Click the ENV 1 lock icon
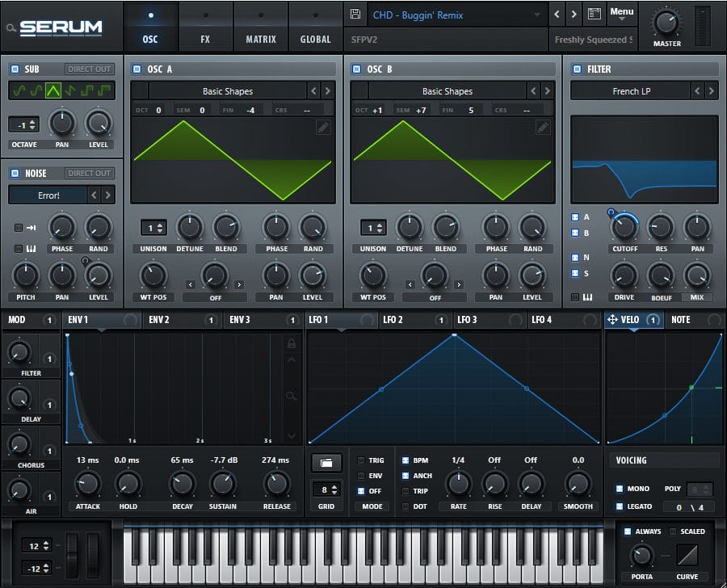 point(292,343)
